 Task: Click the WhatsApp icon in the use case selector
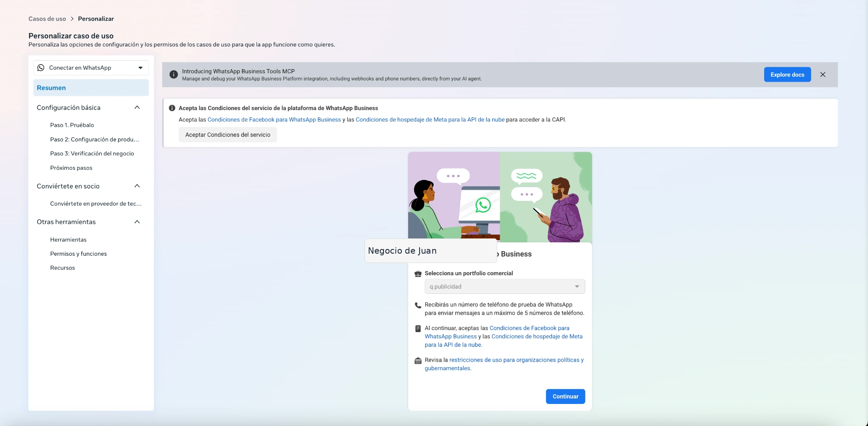click(x=41, y=68)
